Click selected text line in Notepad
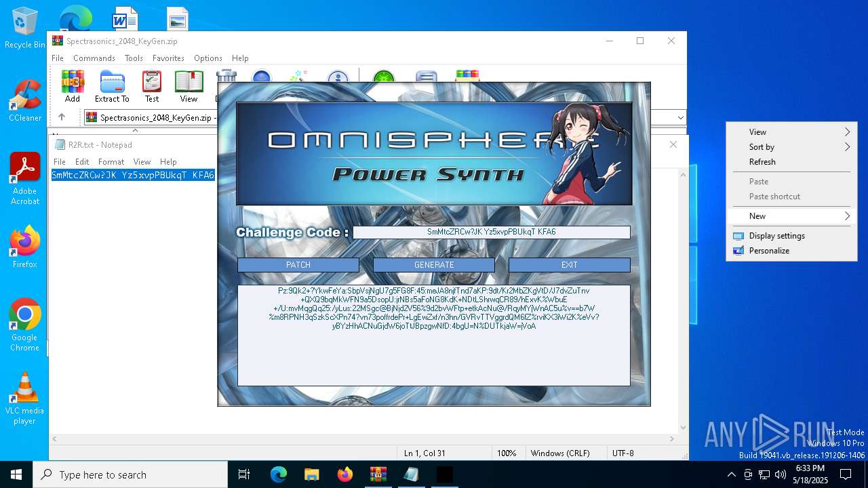Screen dimensions: 868x488 point(133,175)
